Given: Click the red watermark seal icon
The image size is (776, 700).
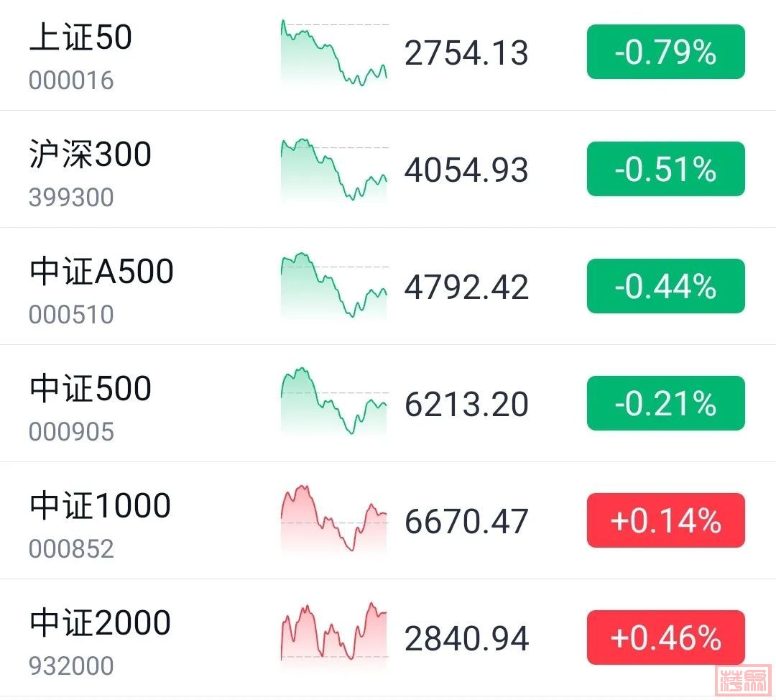Looking at the screenshot, I should point(744,681).
